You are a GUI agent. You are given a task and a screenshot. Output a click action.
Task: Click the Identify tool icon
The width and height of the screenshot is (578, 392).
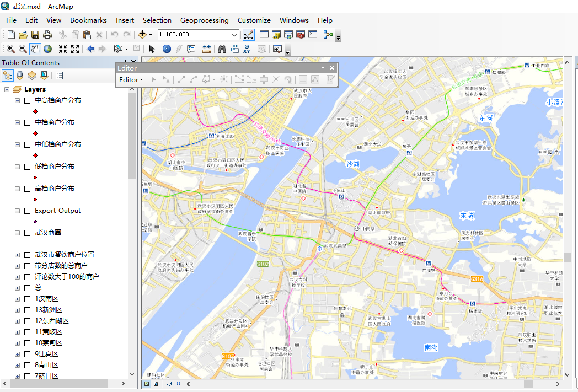(x=167, y=49)
